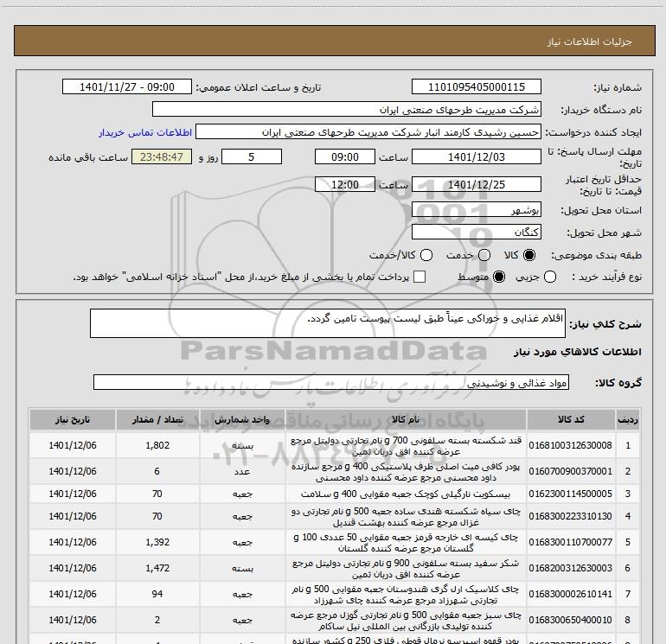Select the کالا/خدمت radio button

click(x=426, y=255)
